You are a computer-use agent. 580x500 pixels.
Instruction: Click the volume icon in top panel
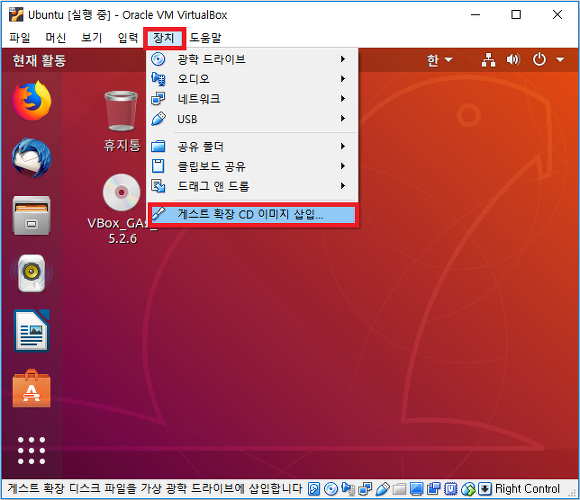(x=513, y=60)
